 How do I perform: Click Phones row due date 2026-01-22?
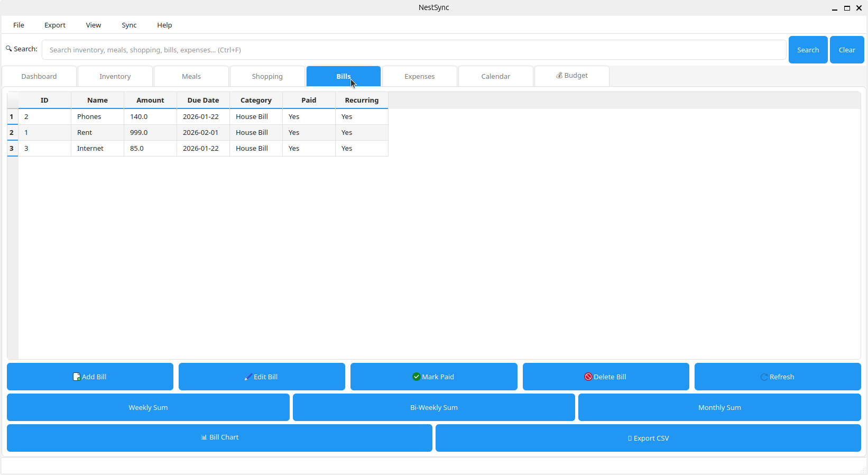click(x=203, y=116)
